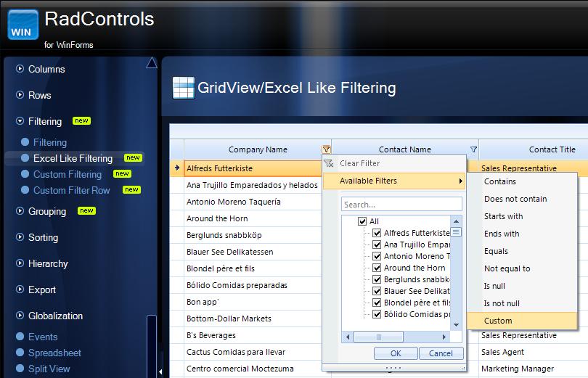Viewport: 588px width, 378px height.
Task: Uncheck the All checkbox in filter list
Action: [362, 221]
